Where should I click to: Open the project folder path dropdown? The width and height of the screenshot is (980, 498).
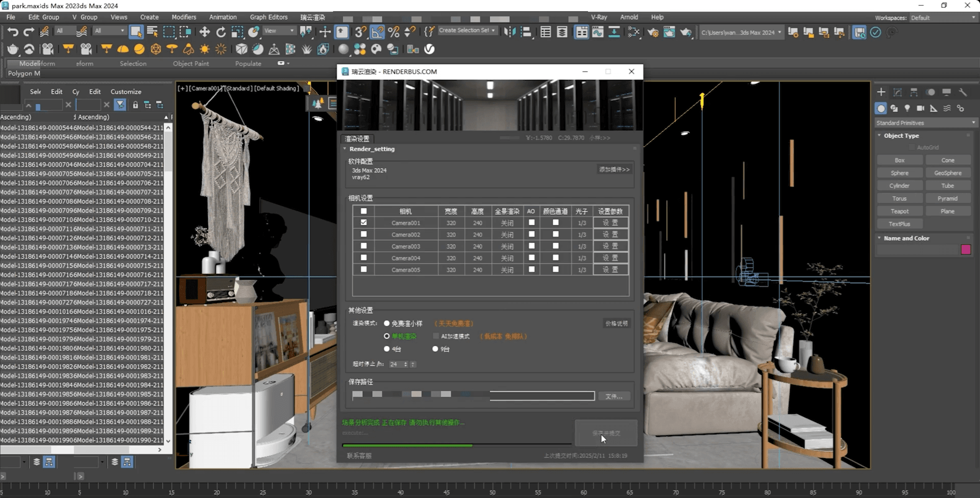pyautogui.click(x=741, y=33)
